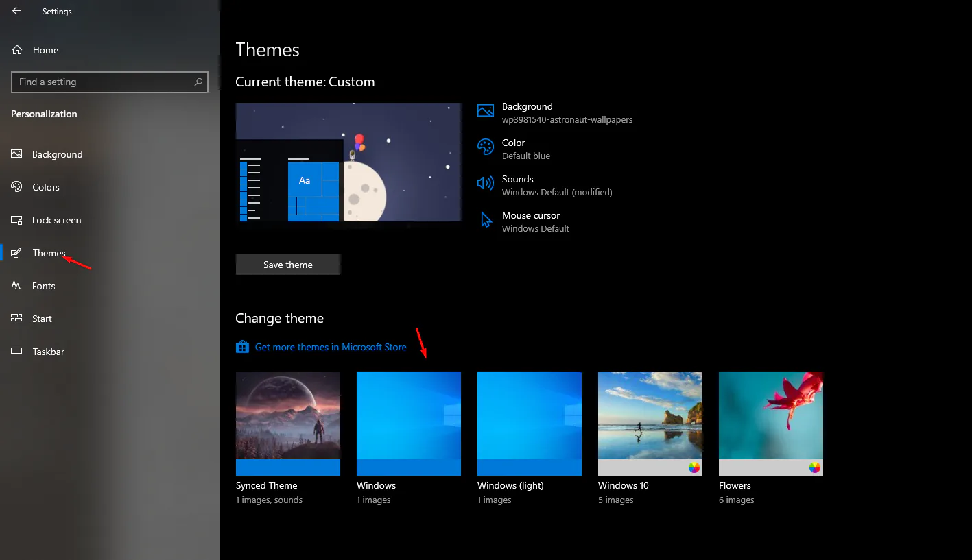Screen dimensions: 972x560
Task: Click the speaker icon beside Sounds
Action: (x=486, y=183)
